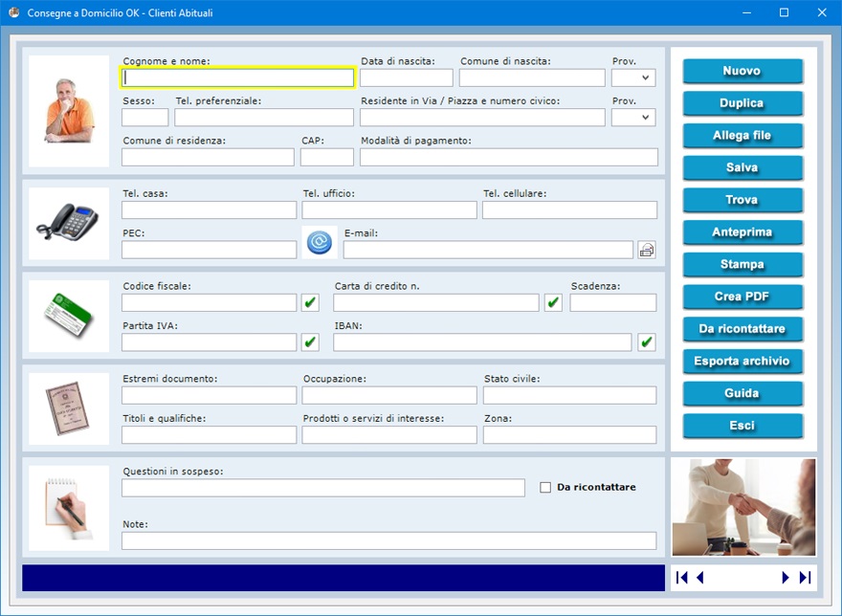
Task: Focus the Comune di residenza field
Action: (208, 157)
